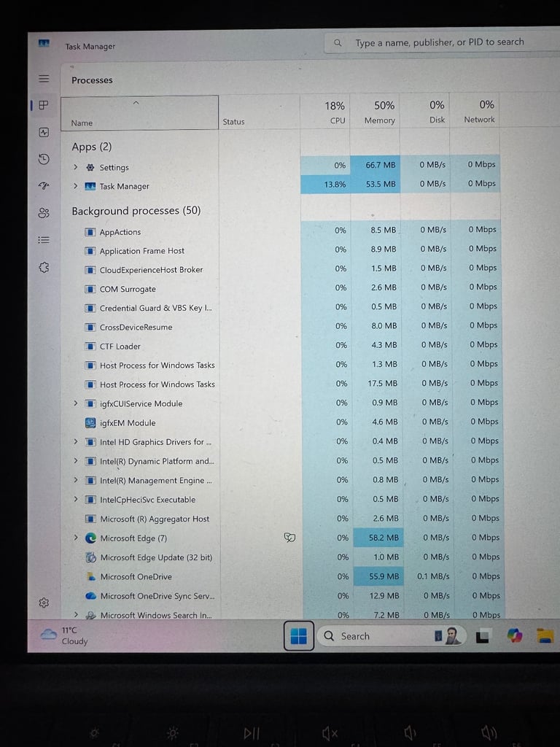The width and height of the screenshot is (560, 747).
Task: Click the Background processes (50) heading
Action: 136,211
